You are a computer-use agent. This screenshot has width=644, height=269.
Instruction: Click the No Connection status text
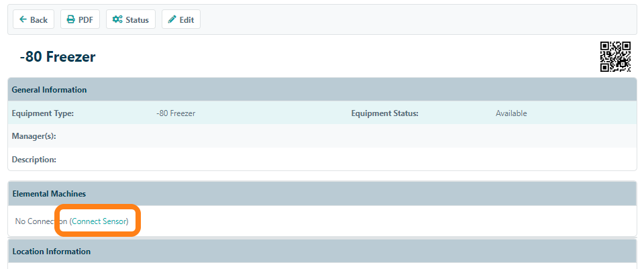(x=39, y=221)
